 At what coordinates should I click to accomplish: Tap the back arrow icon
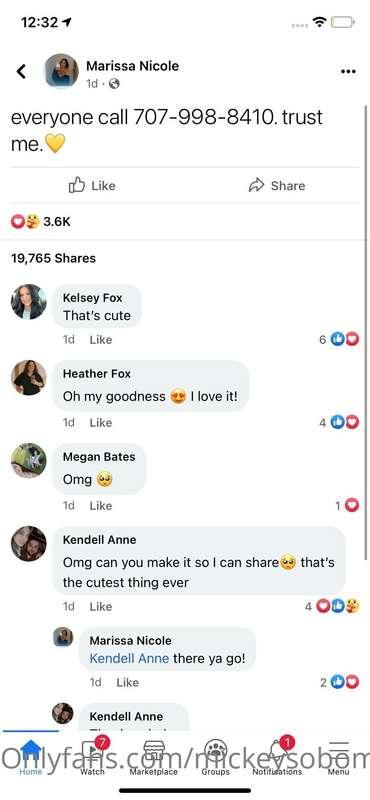[21, 71]
